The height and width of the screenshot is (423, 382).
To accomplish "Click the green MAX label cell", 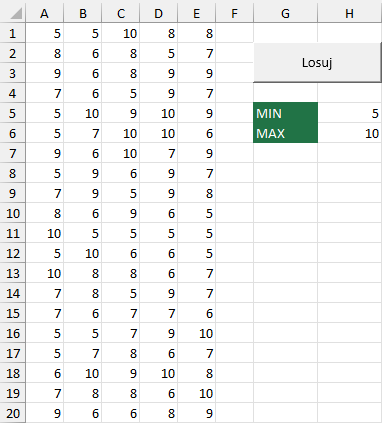I will click(x=285, y=133).
